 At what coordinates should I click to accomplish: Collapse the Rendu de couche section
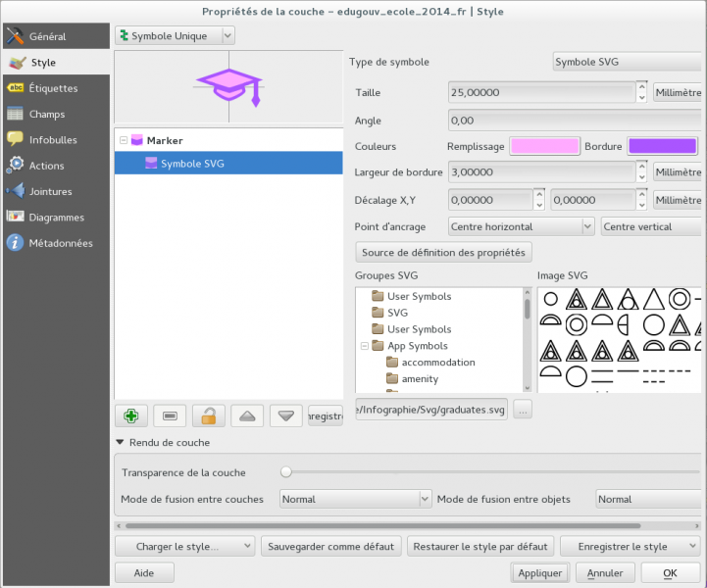click(x=120, y=442)
